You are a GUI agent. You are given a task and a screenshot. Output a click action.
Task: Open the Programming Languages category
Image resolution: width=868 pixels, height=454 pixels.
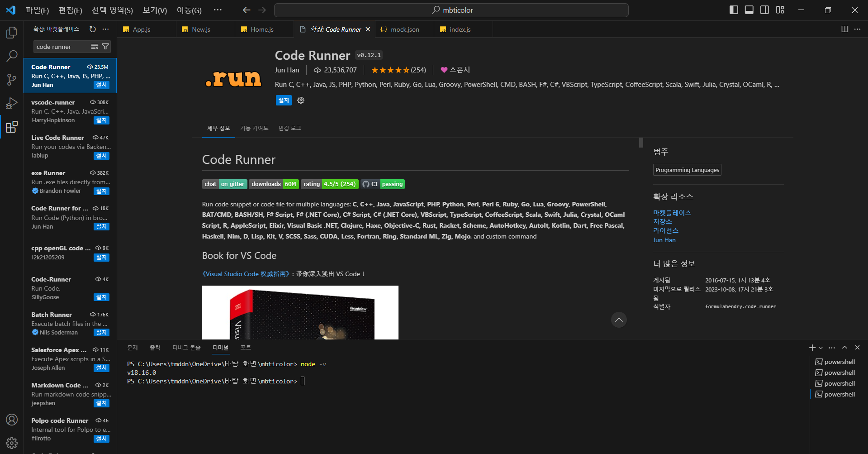(x=687, y=170)
